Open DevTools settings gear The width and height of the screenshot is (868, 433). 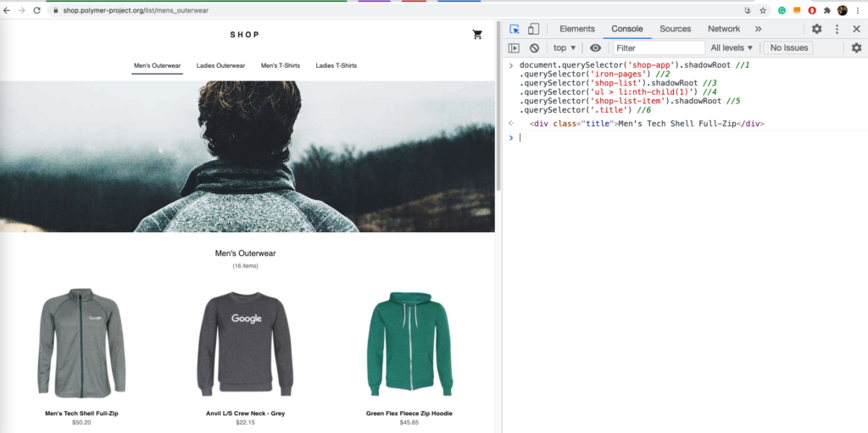coord(816,29)
